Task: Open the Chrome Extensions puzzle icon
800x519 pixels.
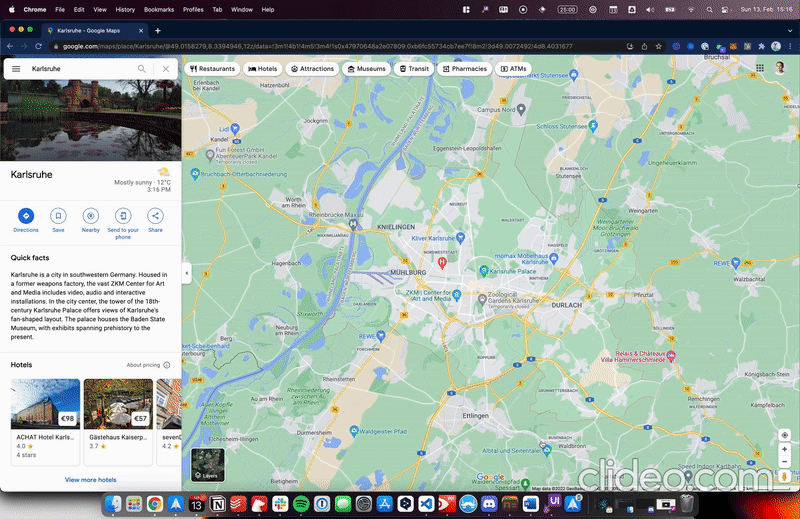Action: (x=762, y=46)
